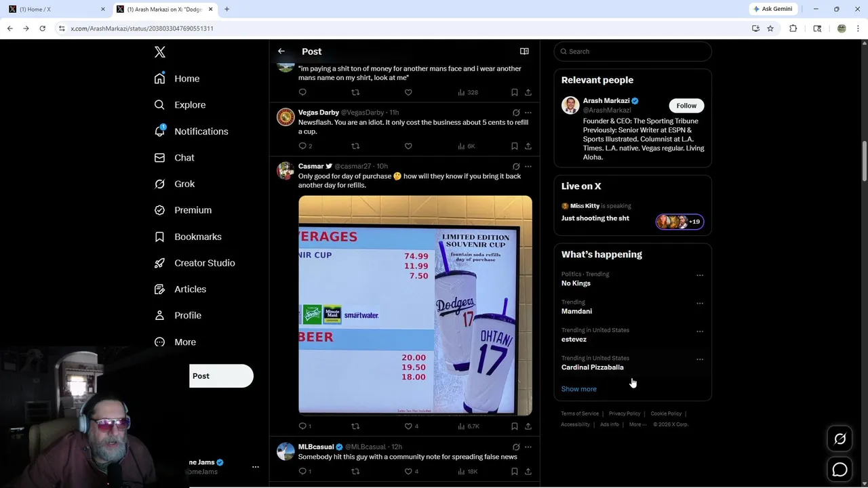Repost Vegas Darby's post
This screenshot has height=488, width=868.
click(355, 146)
